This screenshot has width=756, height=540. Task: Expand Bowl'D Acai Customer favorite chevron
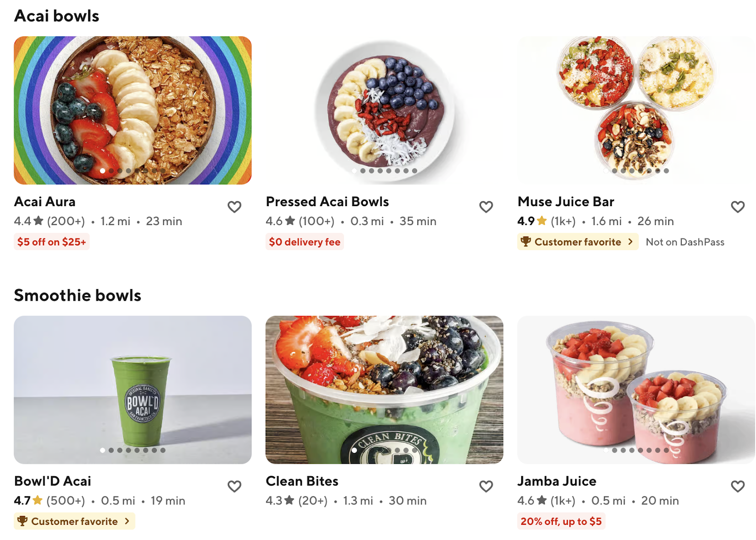pos(127,521)
